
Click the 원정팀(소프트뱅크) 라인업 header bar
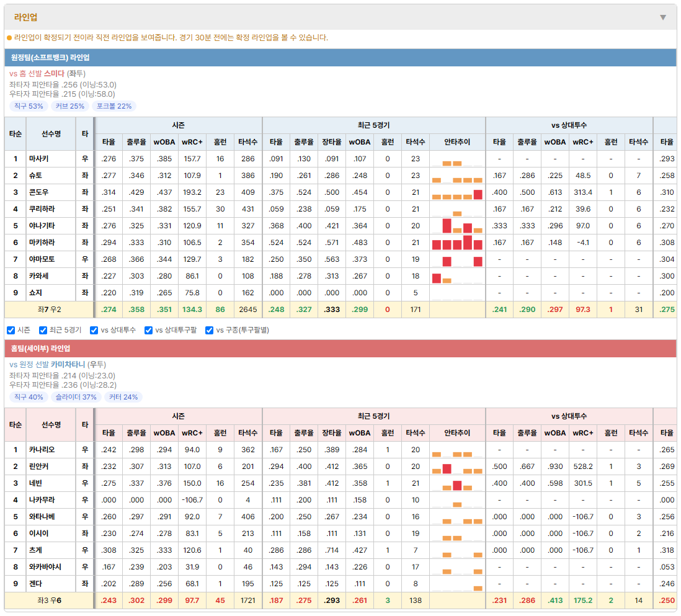[x=340, y=57]
